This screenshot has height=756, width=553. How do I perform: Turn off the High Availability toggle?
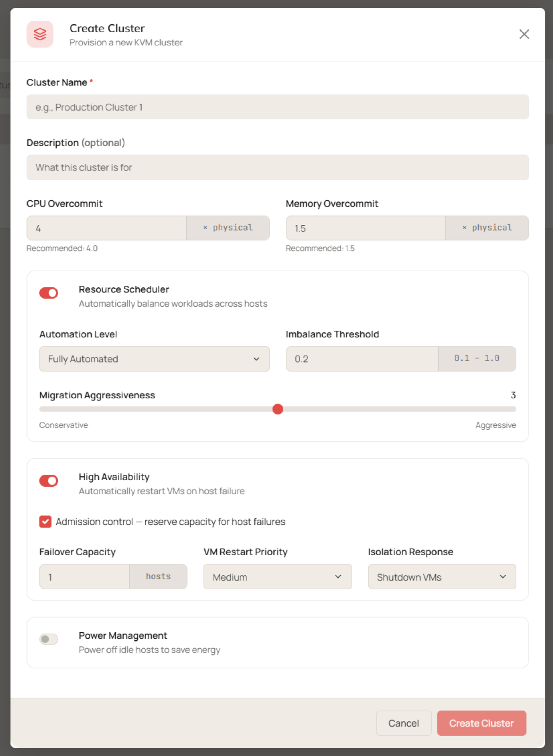coord(49,481)
